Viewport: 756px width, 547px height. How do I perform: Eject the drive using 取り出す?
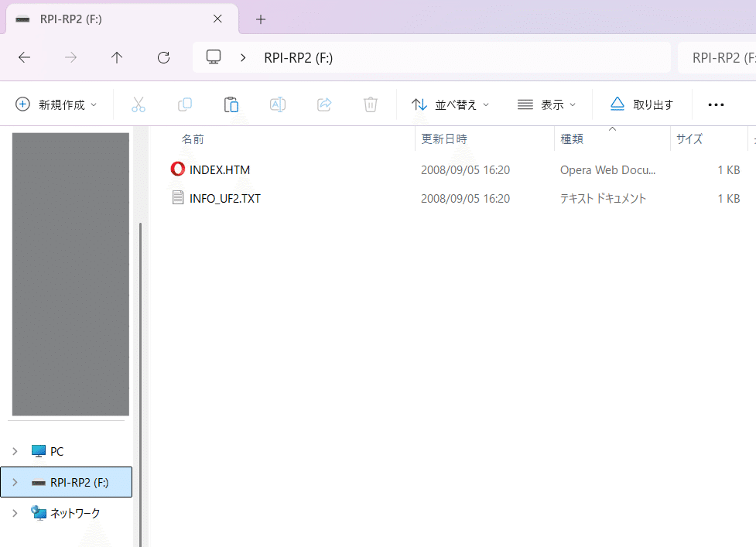click(x=642, y=104)
